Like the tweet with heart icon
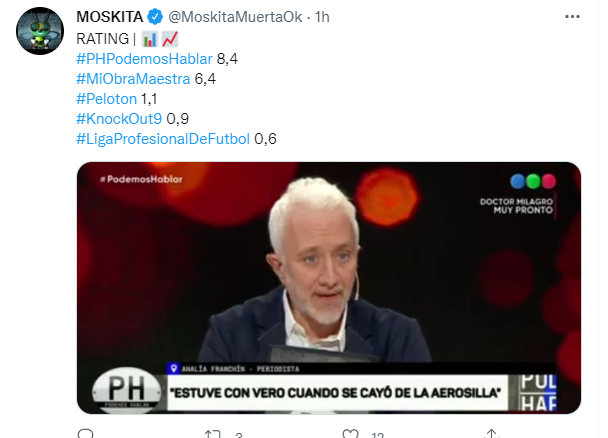 (x=350, y=434)
